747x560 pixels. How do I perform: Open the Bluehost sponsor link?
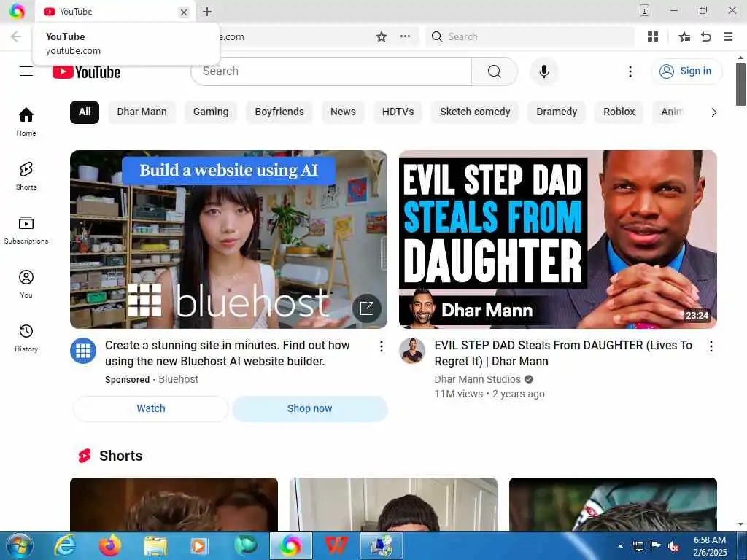click(178, 379)
